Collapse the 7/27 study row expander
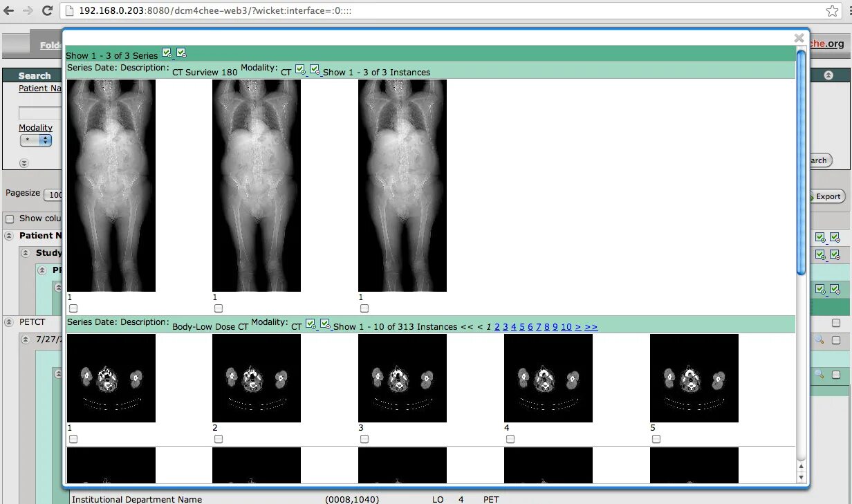The height and width of the screenshot is (504, 852). click(x=27, y=339)
